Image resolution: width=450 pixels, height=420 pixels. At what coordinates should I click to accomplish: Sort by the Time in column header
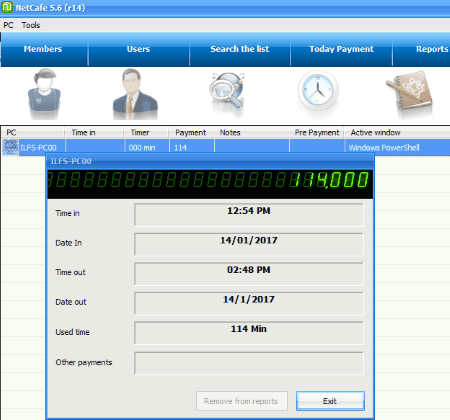pyautogui.click(x=94, y=133)
